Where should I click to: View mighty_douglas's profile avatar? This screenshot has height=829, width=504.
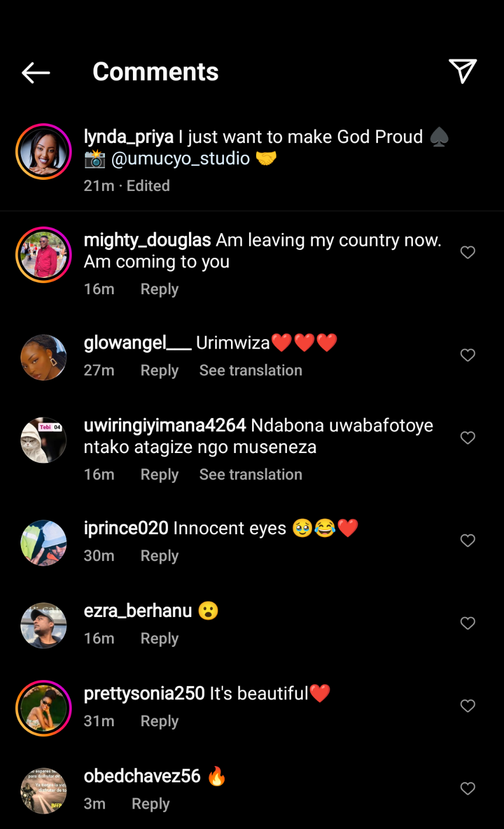(x=44, y=255)
